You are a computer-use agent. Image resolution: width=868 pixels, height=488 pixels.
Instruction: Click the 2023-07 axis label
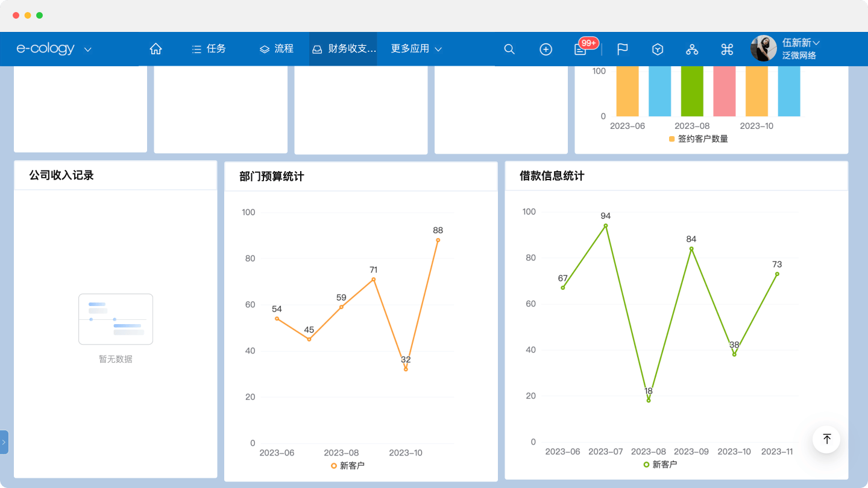[606, 452]
